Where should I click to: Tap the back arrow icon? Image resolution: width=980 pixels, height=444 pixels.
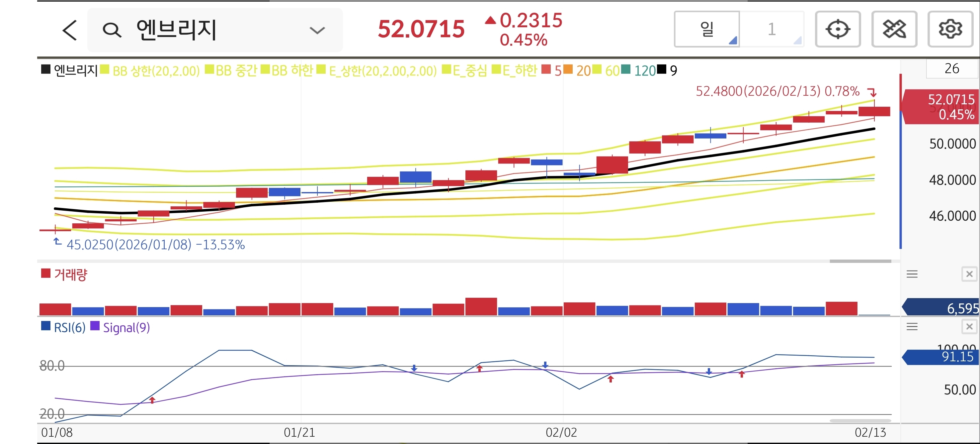[x=70, y=30]
